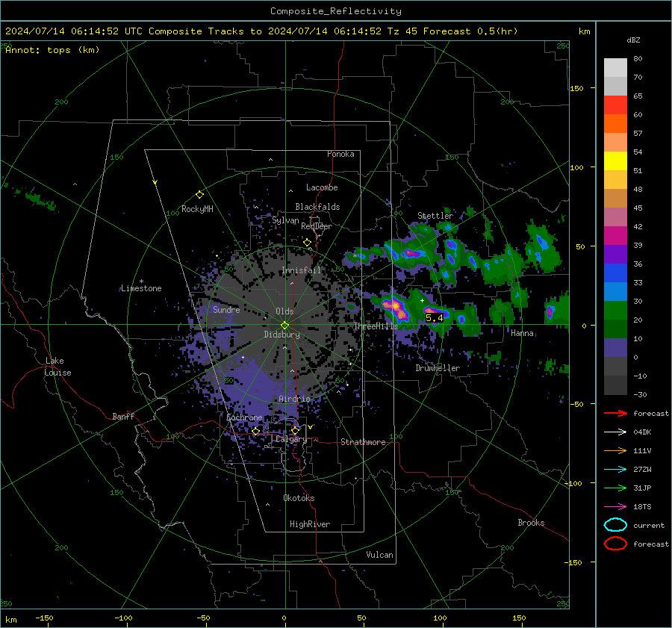Click the white 04DK arrow legend icon
Image resolution: width=672 pixels, height=628 pixels.
pyautogui.click(x=615, y=432)
